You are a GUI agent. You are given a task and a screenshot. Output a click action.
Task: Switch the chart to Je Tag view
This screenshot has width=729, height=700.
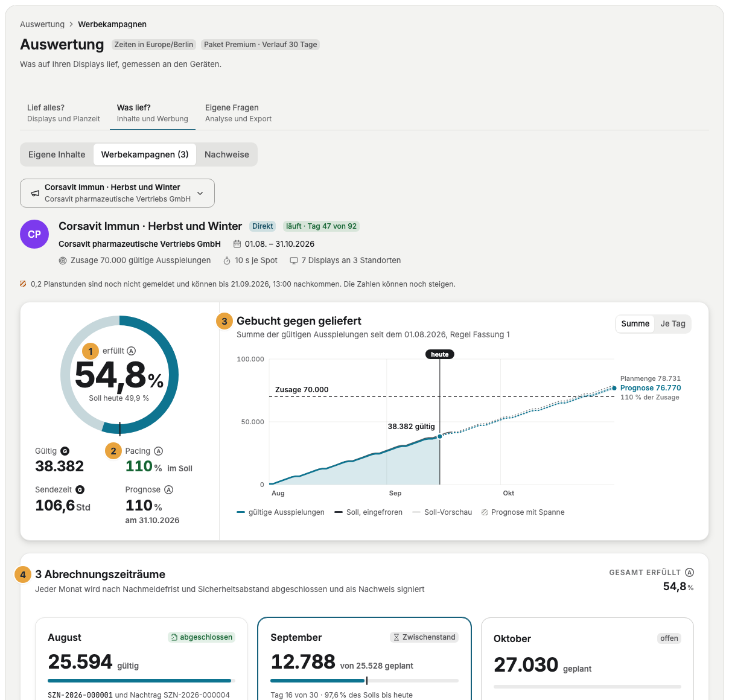point(673,323)
